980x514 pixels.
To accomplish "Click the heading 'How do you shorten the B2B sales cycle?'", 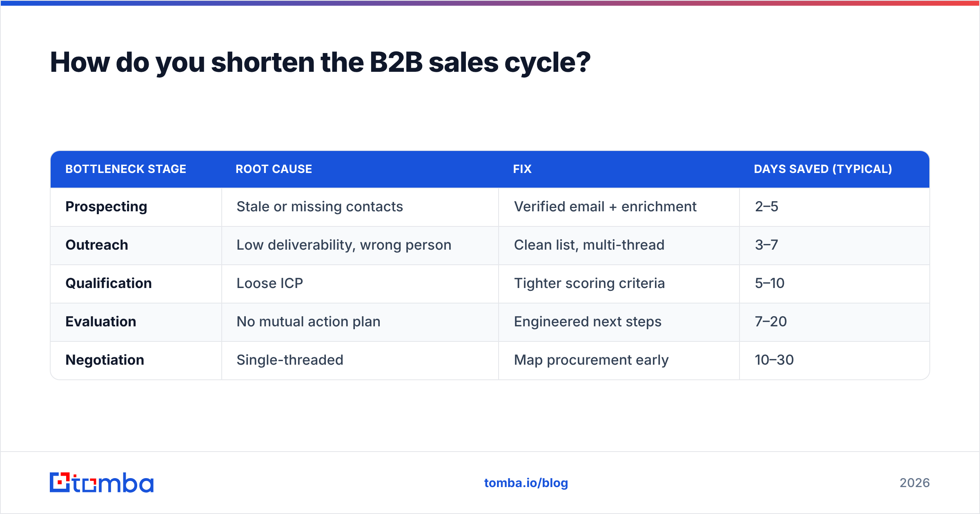I will point(320,62).
